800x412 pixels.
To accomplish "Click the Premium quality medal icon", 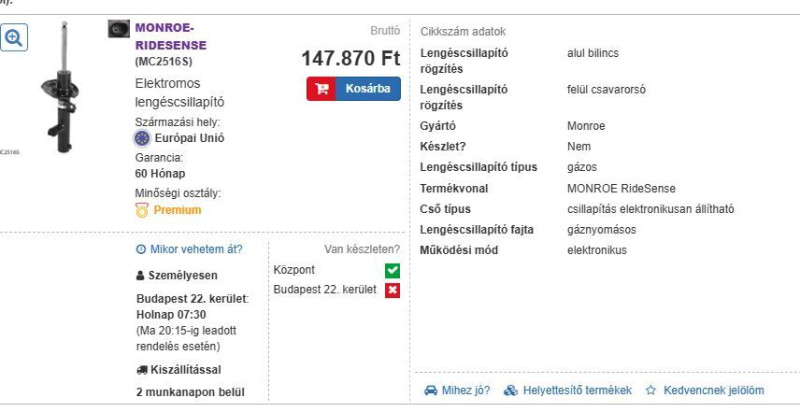I will click(142, 210).
